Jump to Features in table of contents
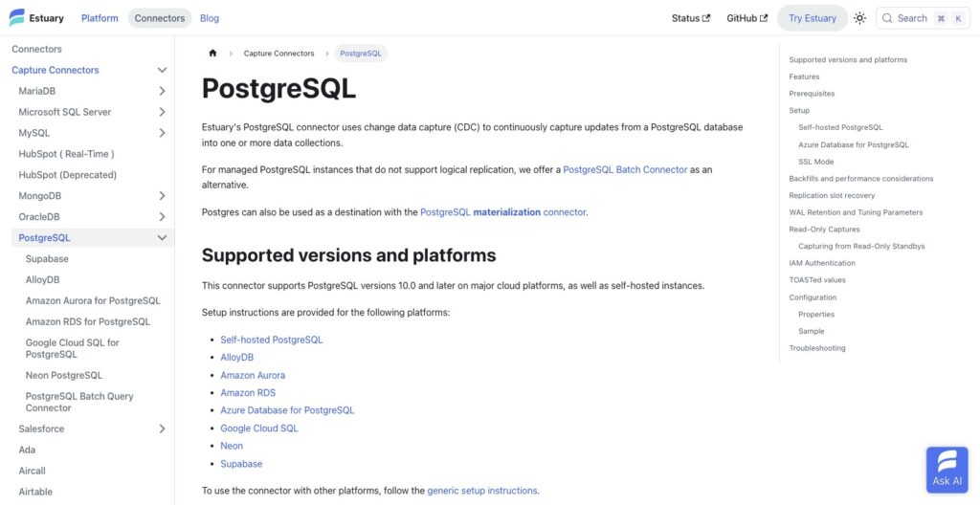980x505 pixels. click(x=804, y=77)
